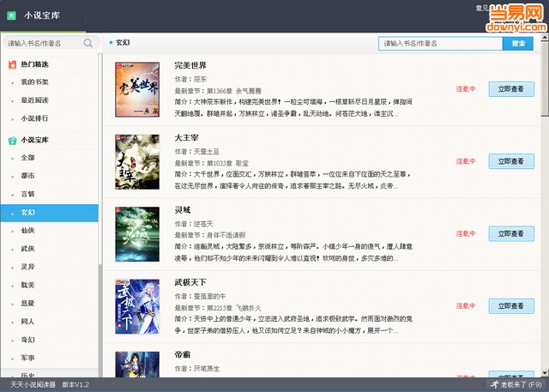The width and height of the screenshot is (549, 392).
Task: Click the blue 搜索 search button
Action: [x=518, y=43]
